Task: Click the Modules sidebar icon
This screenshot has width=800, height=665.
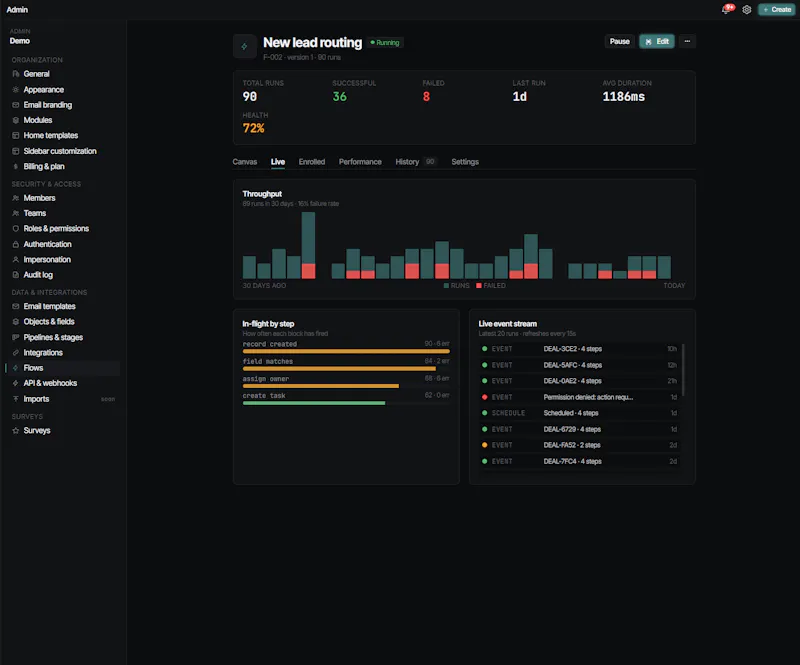Action: tap(16, 120)
